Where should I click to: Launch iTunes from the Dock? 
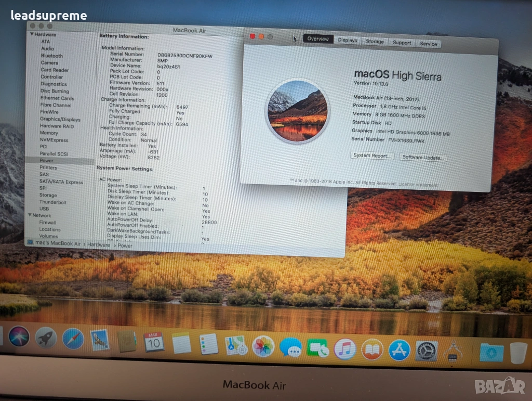(x=345, y=348)
